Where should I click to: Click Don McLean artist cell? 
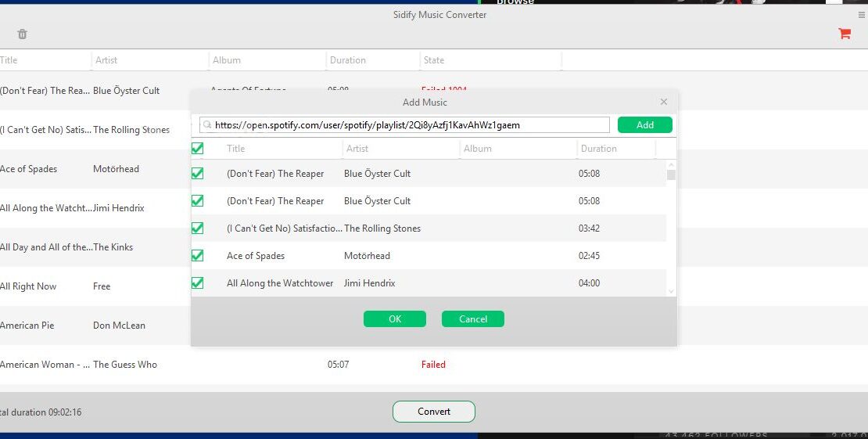click(x=119, y=326)
